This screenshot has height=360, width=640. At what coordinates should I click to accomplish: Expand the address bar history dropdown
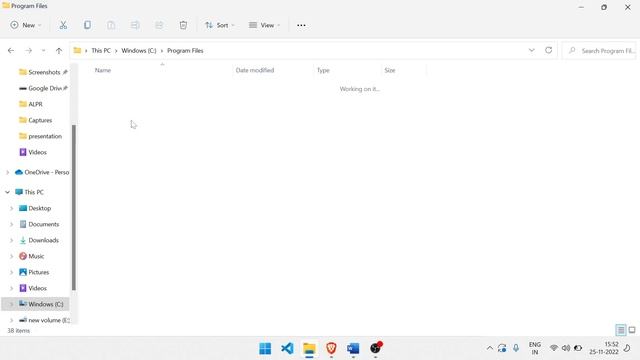click(531, 50)
